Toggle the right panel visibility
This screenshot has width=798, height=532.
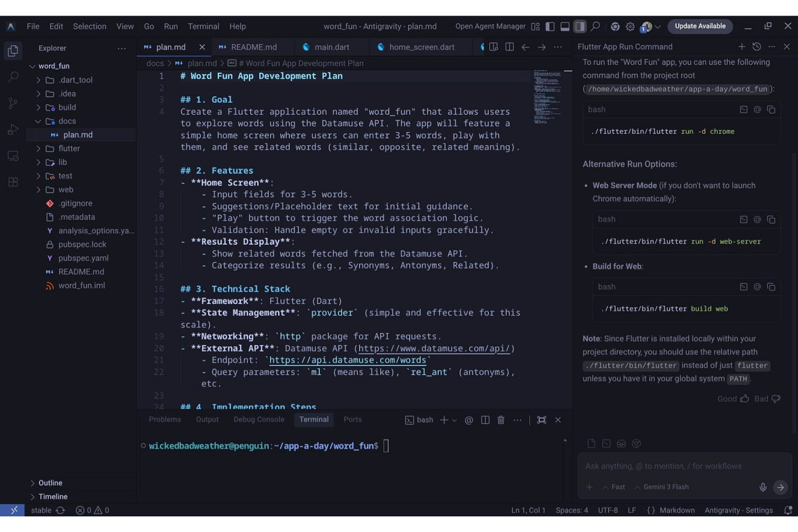581,26
